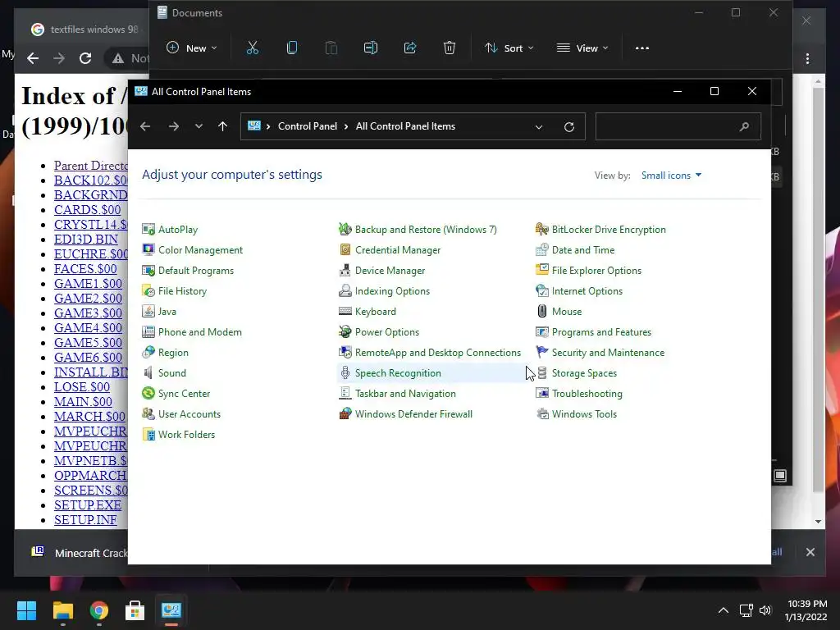The image size is (840, 630).
Task: Open recent locations chevron in Control Panel
Action: coord(199,126)
